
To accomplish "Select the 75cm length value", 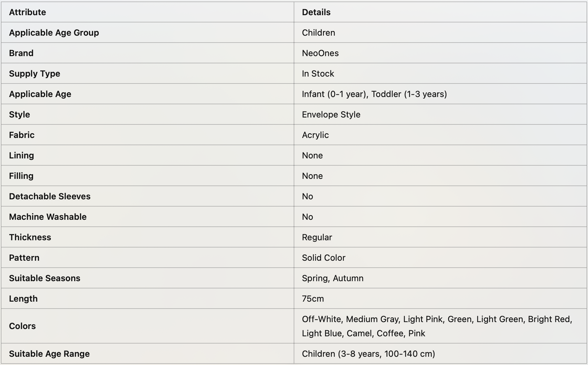I will click(313, 299).
